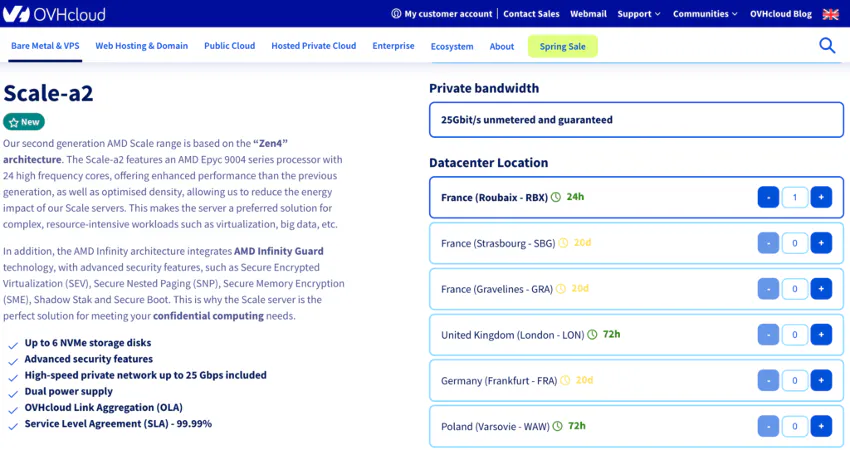
Task: Click the customer account person icon
Action: click(x=396, y=14)
